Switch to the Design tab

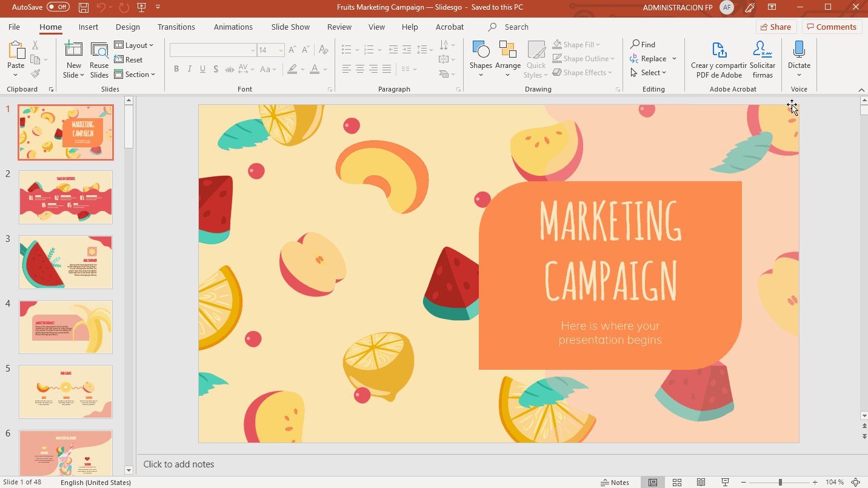[x=127, y=27]
